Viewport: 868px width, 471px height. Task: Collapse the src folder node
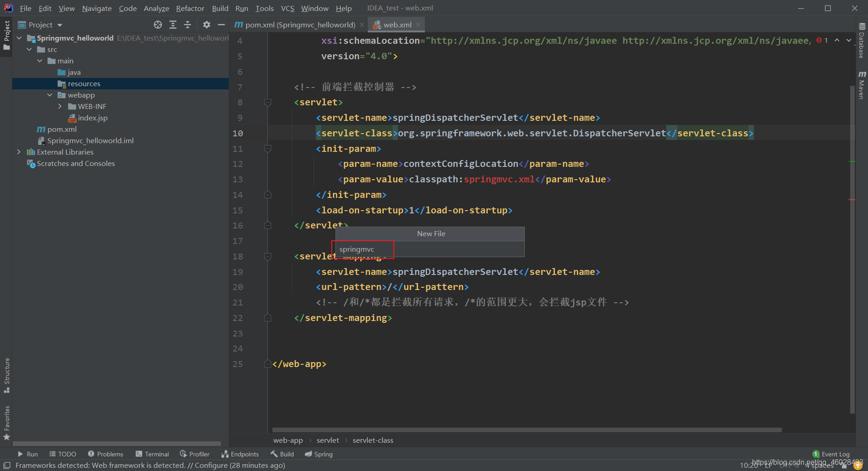click(29, 49)
